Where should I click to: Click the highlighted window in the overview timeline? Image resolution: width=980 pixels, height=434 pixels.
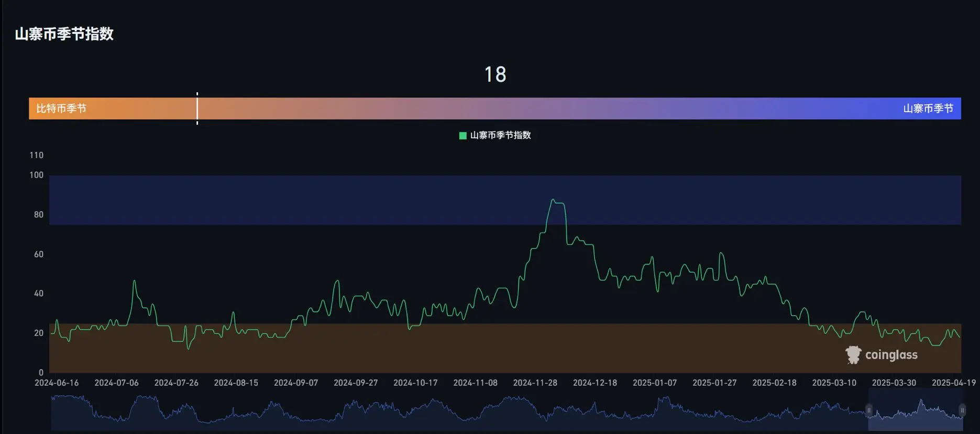[916, 410]
